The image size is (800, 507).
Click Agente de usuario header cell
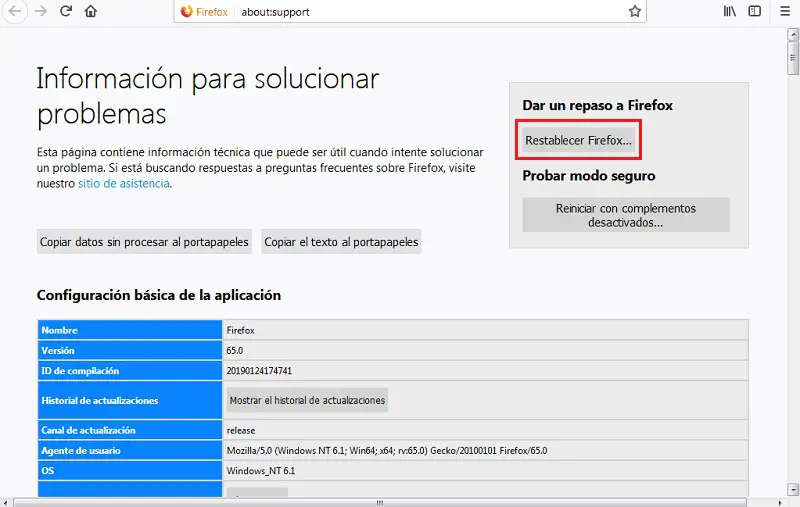(x=130, y=450)
